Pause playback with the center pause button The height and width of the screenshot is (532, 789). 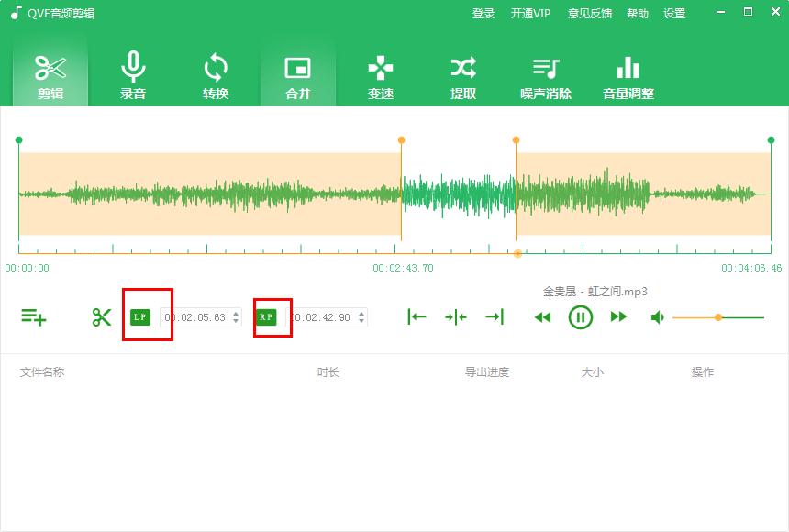[580, 316]
